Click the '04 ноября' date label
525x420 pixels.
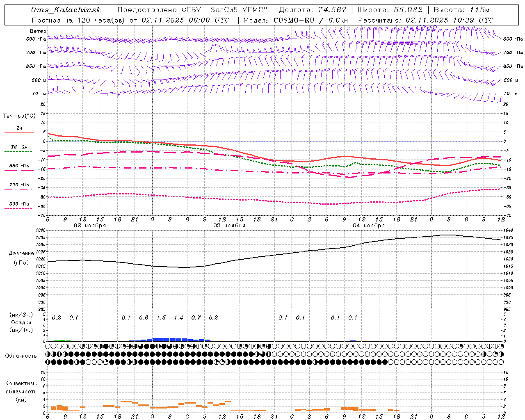(x=369, y=226)
